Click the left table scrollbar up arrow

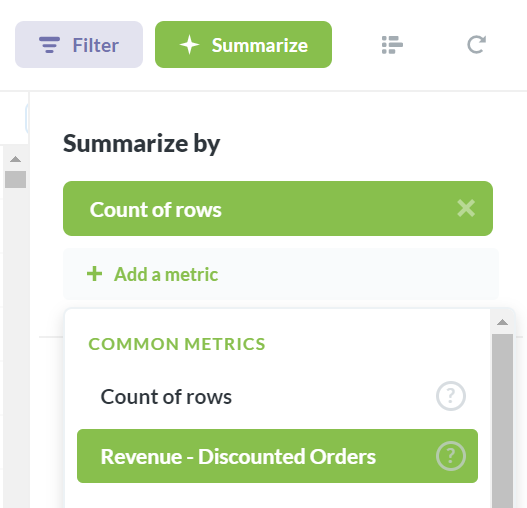pos(15,159)
